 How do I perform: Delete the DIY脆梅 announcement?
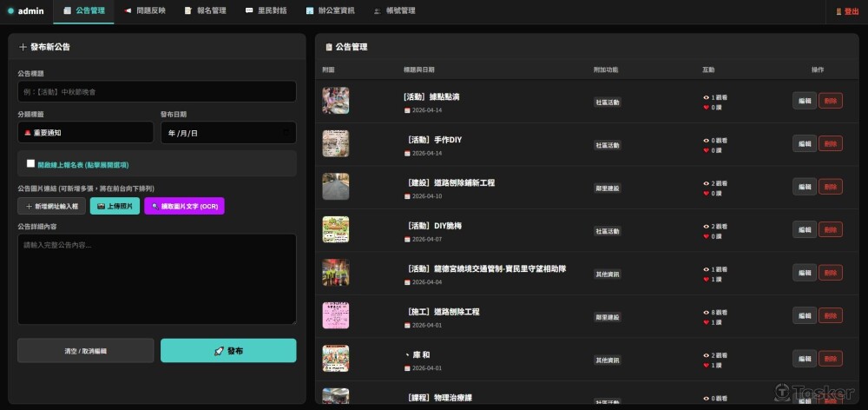coord(831,229)
